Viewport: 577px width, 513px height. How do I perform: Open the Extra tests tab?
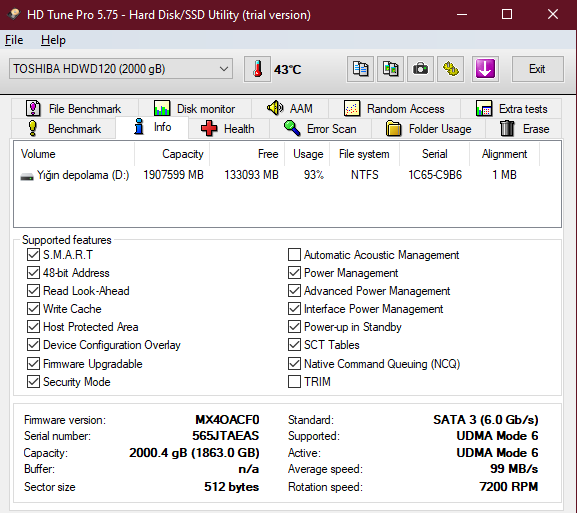(511, 109)
